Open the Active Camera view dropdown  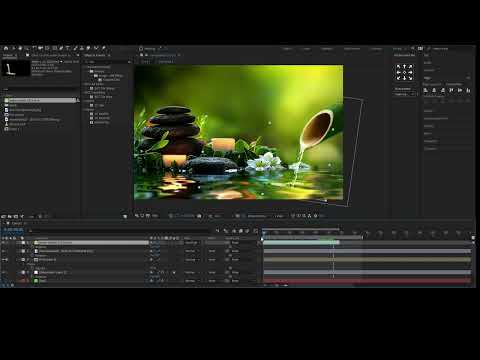tap(259, 216)
